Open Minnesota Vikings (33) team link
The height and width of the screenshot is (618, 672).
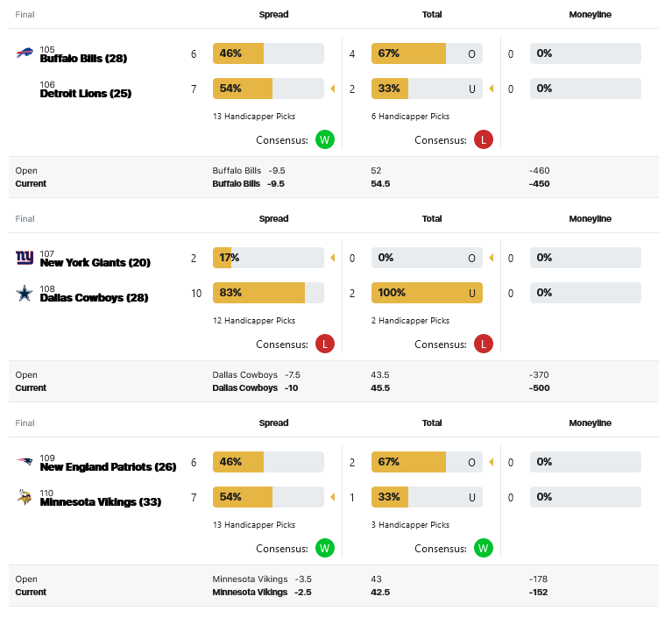[101, 501]
